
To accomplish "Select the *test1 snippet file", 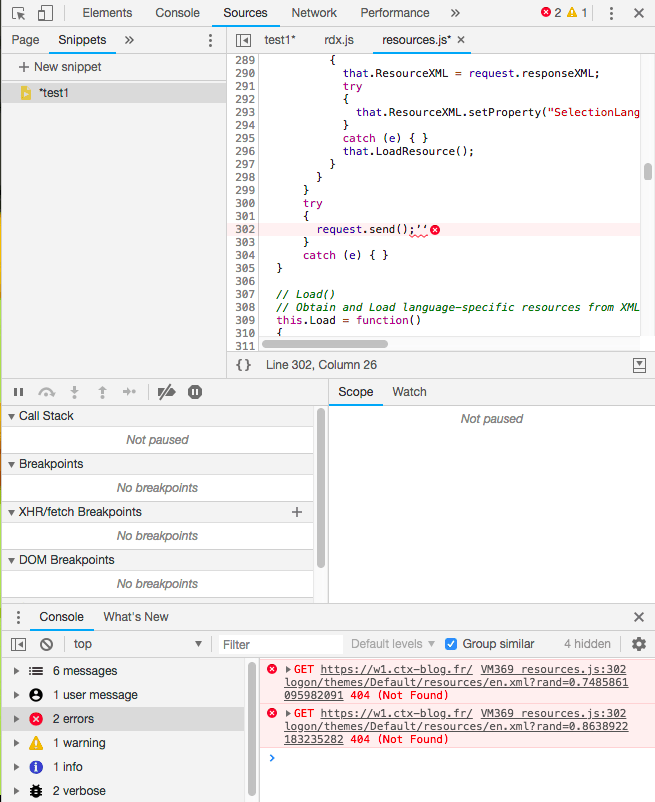I will tap(114, 93).
